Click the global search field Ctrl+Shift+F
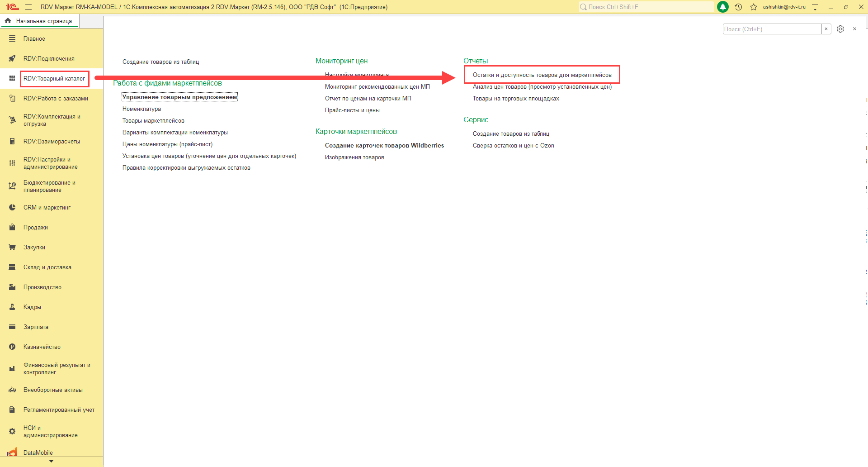Viewport: 868px width, 467px height. point(646,7)
